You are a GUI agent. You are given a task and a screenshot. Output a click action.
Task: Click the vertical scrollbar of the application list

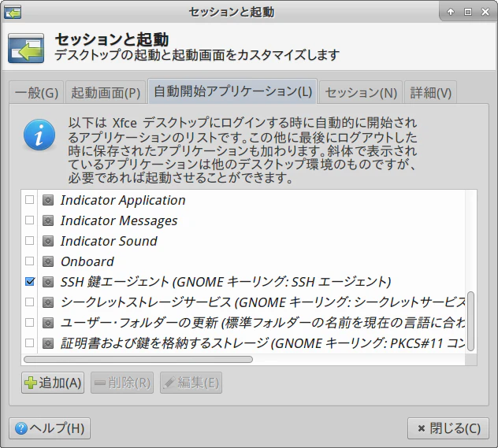pos(471,321)
